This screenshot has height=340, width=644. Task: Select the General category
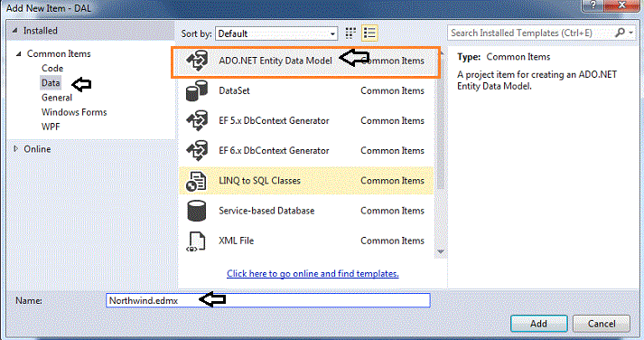57,98
